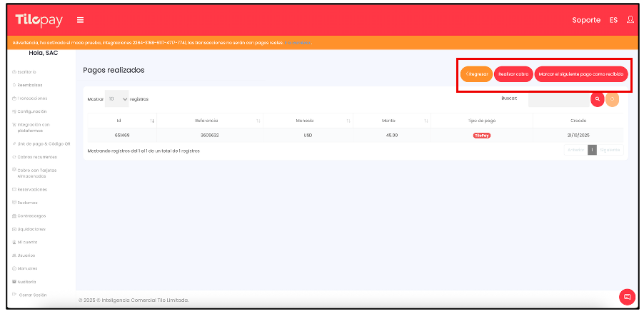
Task: Open the chat bubble support widget
Action: pyautogui.click(x=627, y=297)
